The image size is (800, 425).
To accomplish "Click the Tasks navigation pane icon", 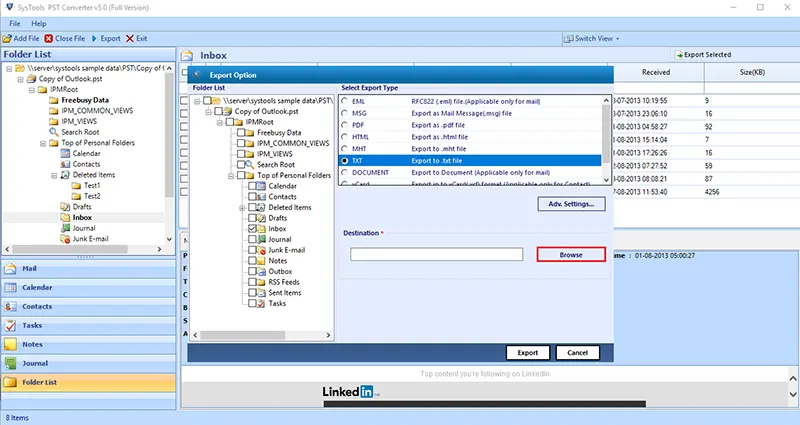I will pyautogui.click(x=10, y=325).
